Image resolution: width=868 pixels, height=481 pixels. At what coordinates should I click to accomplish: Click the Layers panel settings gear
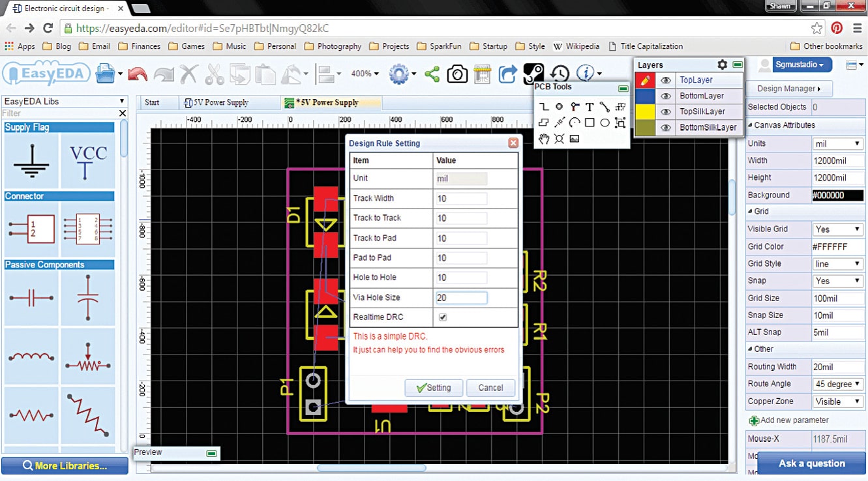722,65
